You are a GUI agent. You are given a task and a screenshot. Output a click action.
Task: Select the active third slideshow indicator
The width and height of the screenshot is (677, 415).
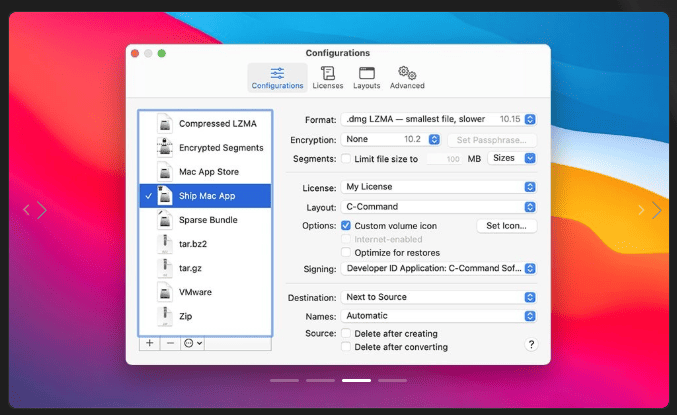point(357,380)
